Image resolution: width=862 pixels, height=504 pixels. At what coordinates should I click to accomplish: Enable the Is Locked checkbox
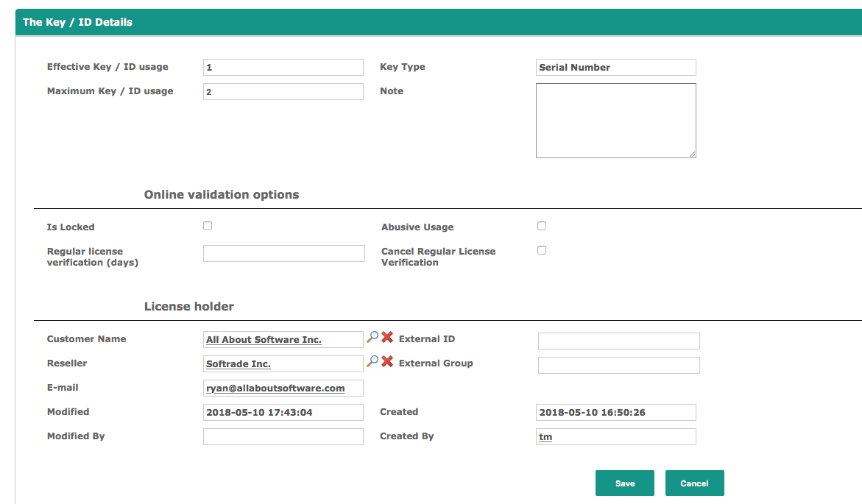point(208,226)
